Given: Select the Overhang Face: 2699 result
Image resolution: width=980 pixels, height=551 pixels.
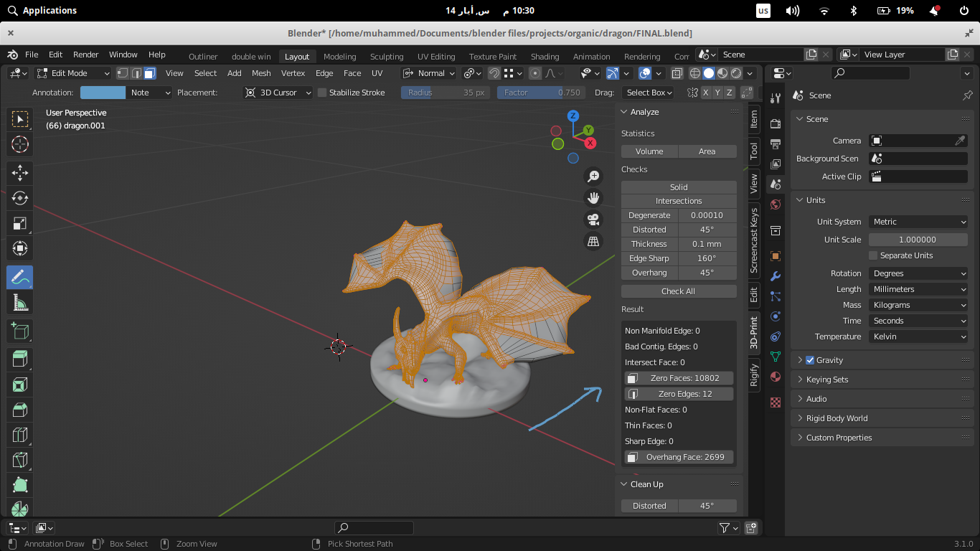Looking at the screenshot, I should coord(679,457).
